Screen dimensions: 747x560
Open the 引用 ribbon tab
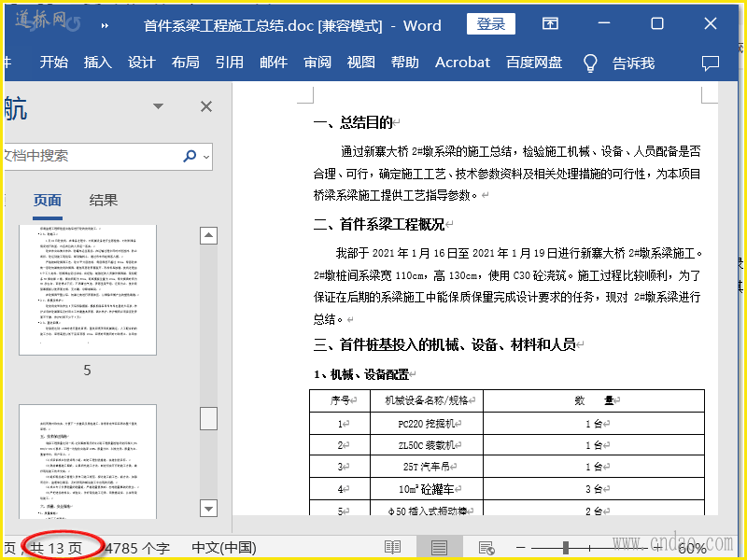[229, 63]
